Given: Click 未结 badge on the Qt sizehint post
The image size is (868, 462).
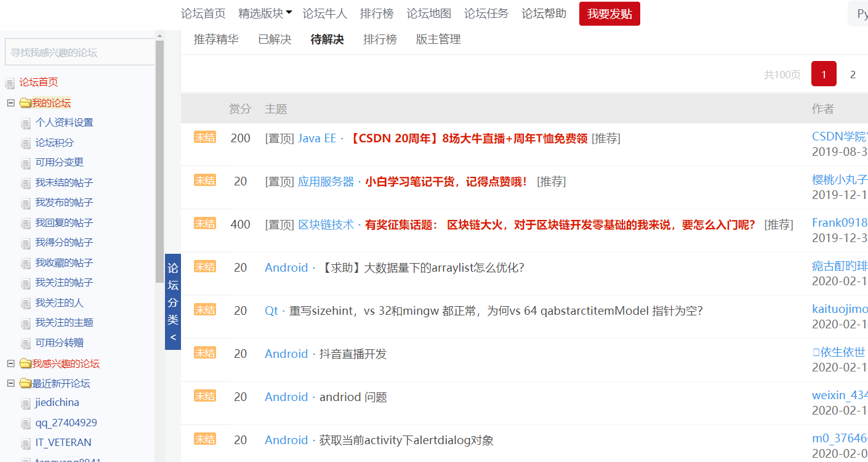Looking at the screenshot, I should (x=205, y=309).
